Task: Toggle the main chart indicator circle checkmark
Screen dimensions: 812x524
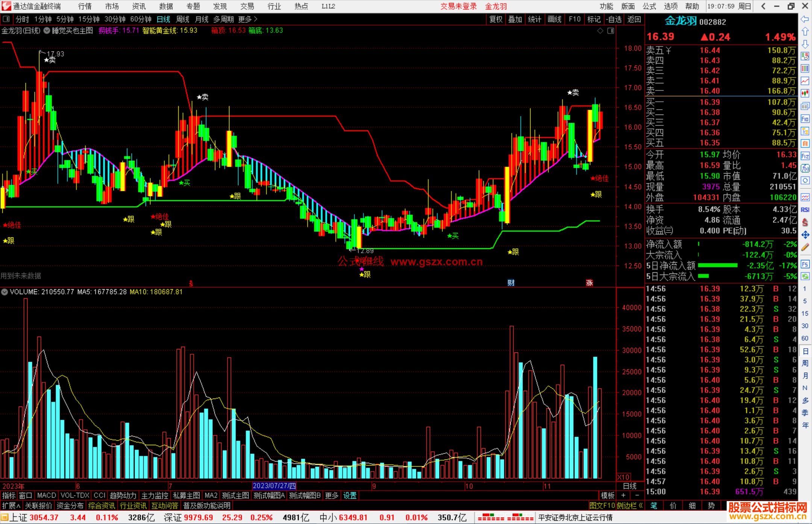Action: [x=47, y=31]
